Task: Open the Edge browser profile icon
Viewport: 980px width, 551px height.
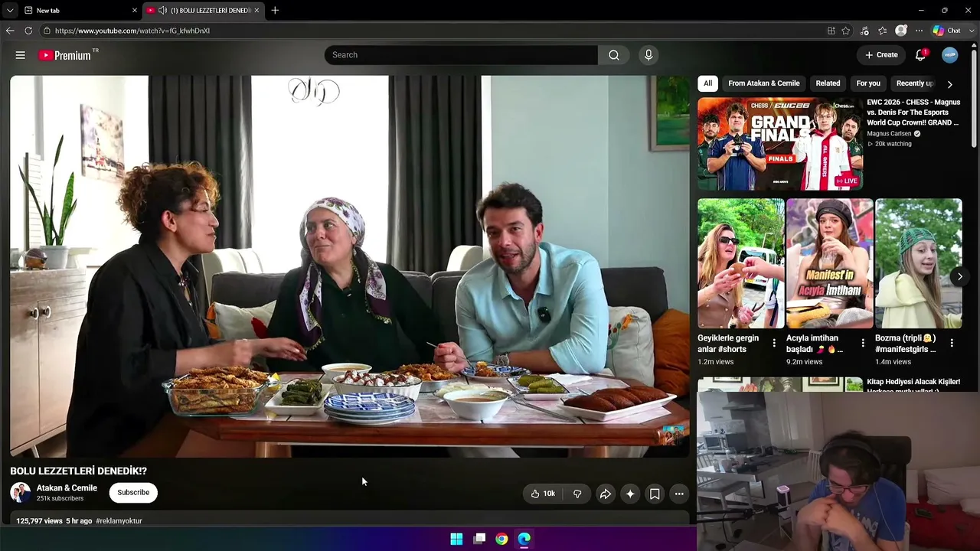Action: (901, 31)
